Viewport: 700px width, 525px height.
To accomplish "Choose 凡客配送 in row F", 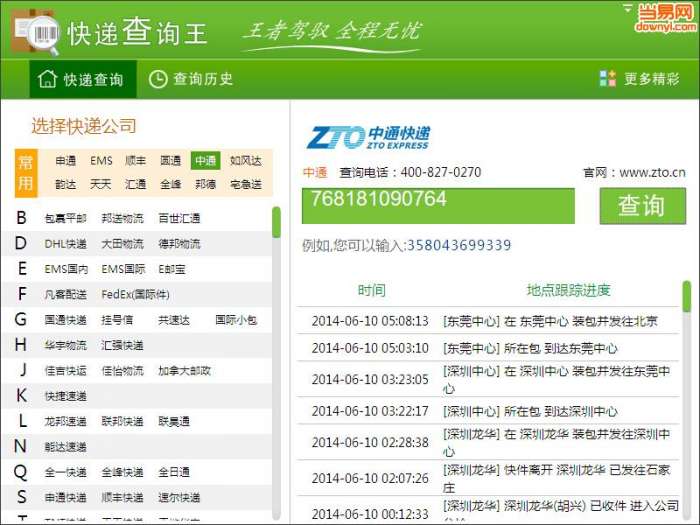I will click(x=66, y=295).
